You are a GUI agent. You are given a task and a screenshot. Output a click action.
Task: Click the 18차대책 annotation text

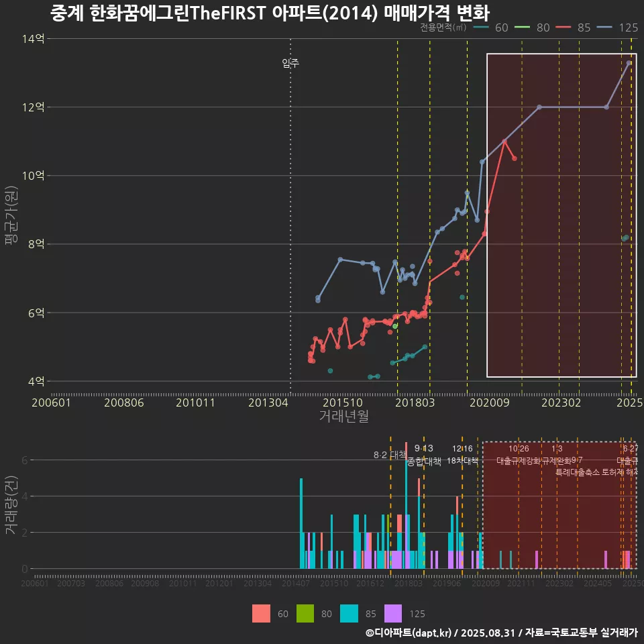pos(462,461)
